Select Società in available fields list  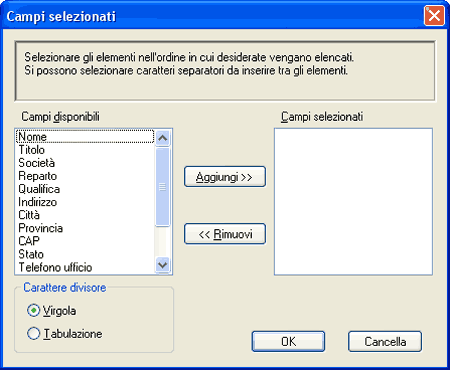(x=85, y=163)
